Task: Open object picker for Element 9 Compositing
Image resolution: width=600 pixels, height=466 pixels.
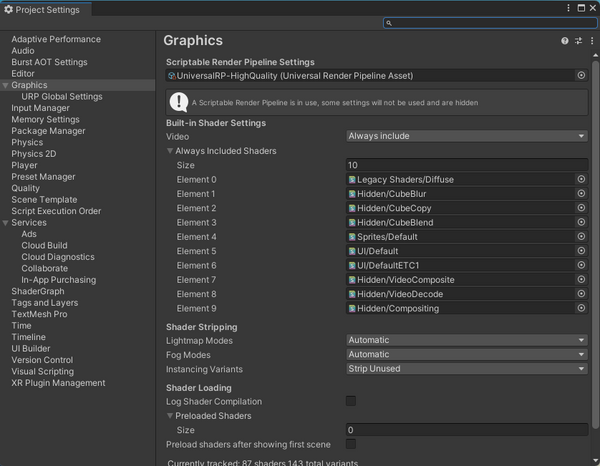Action: click(x=581, y=309)
